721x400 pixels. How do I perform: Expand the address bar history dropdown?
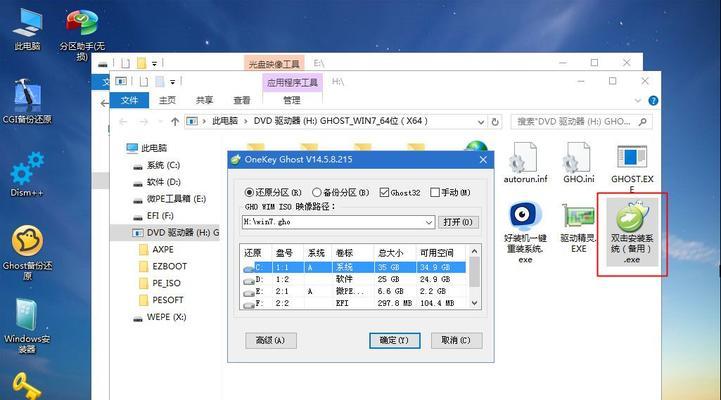click(481, 122)
